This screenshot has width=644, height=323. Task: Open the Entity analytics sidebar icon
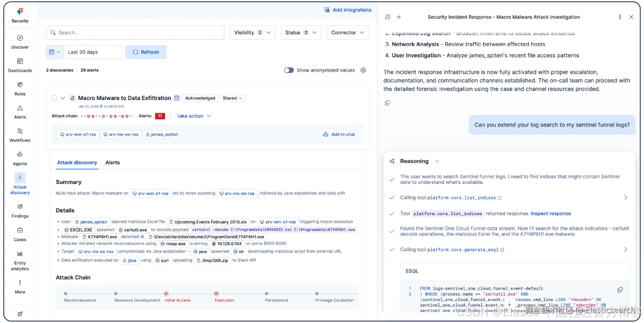pyautogui.click(x=20, y=254)
